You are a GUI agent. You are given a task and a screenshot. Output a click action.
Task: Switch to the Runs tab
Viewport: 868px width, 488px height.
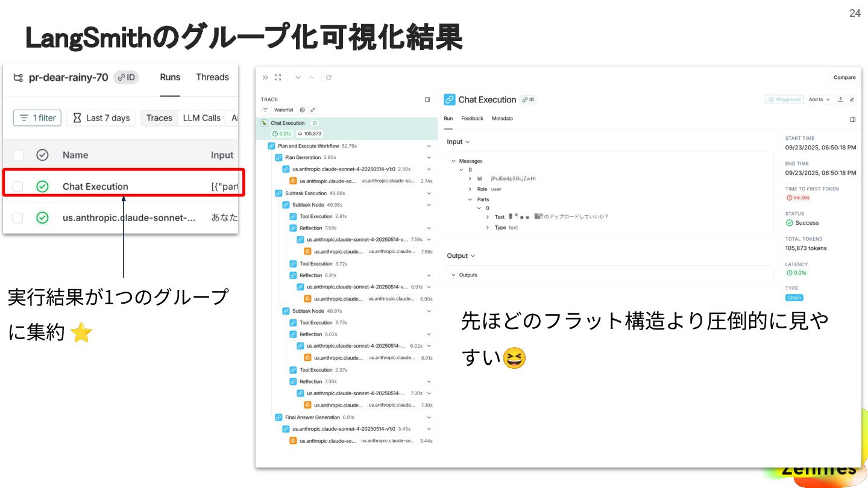pos(170,77)
